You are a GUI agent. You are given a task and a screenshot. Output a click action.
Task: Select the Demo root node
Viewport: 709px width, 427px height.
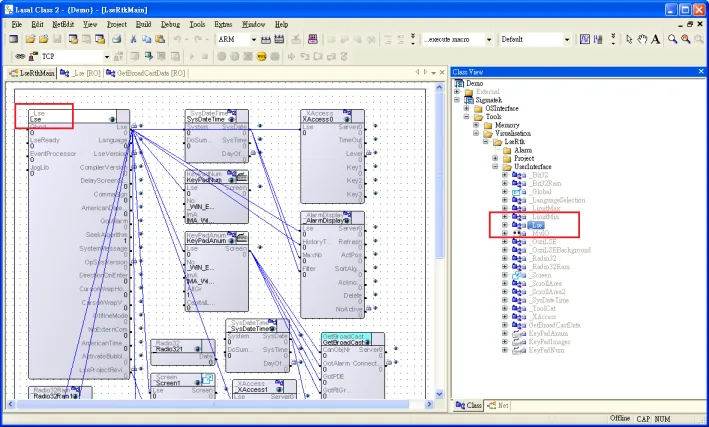click(474, 83)
